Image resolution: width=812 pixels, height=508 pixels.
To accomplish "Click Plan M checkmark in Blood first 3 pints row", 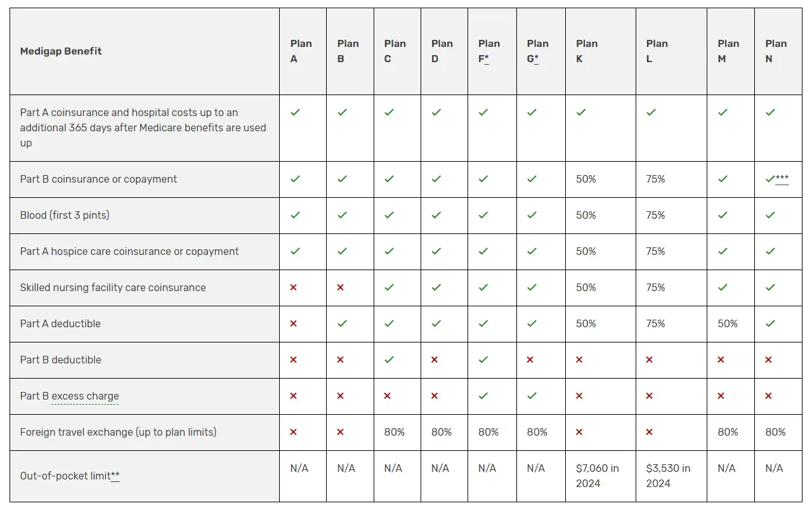I will (723, 215).
